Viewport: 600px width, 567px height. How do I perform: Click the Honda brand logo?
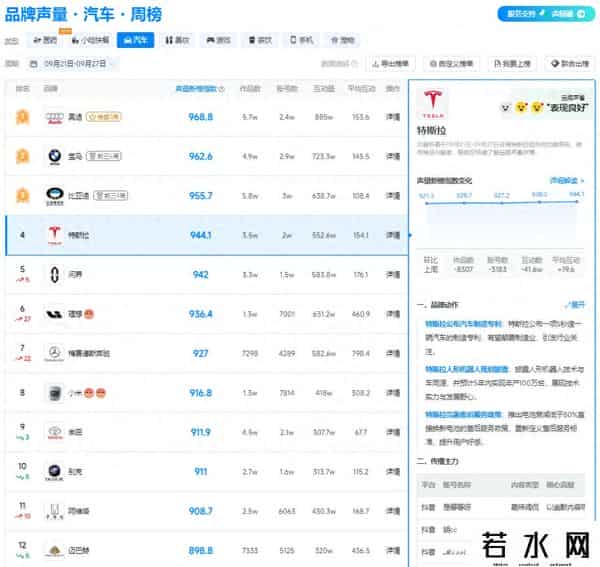(54, 510)
